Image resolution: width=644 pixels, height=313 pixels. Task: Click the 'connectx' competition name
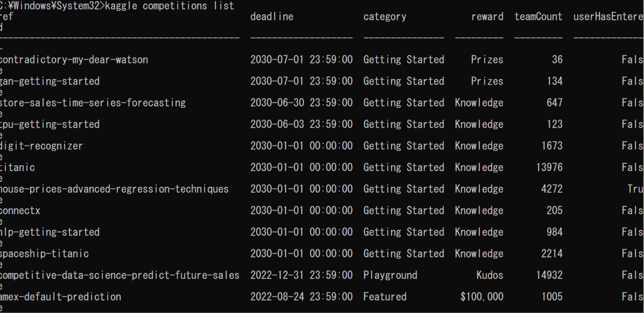tap(20, 210)
